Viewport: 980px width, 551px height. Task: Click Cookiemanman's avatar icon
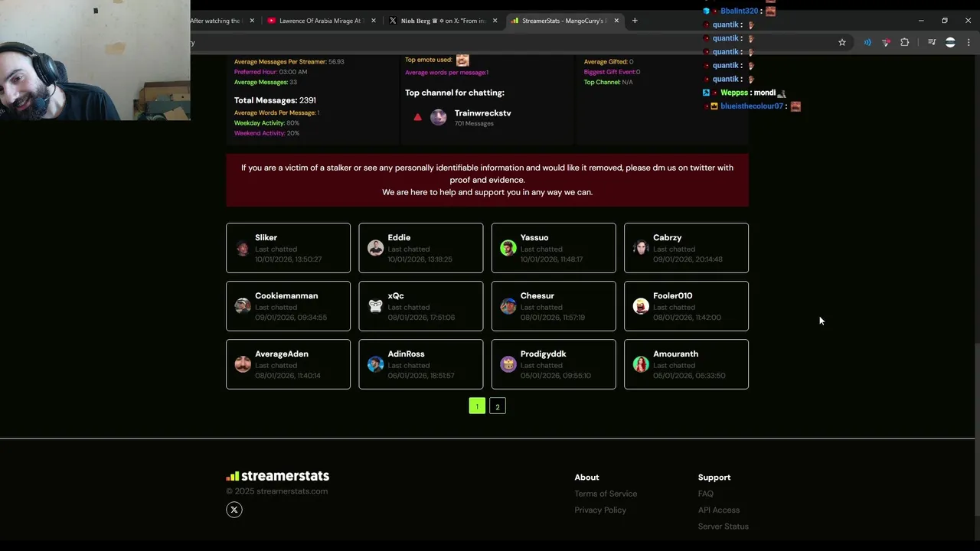click(243, 306)
